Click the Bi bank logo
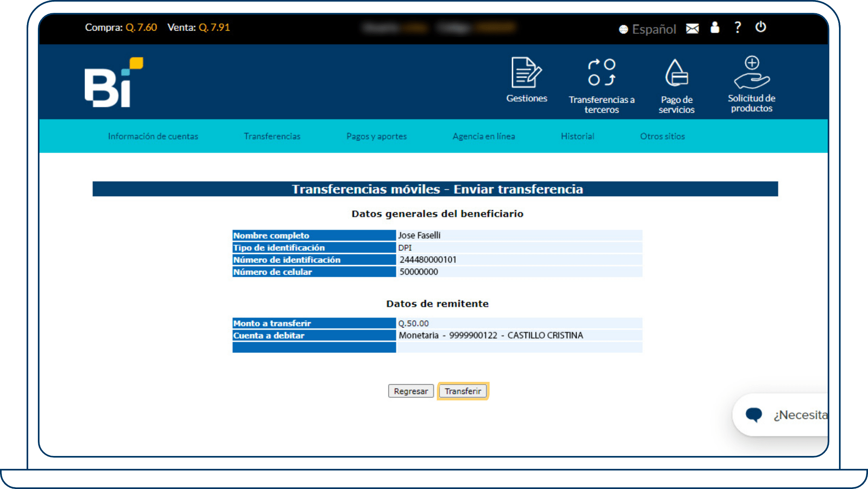 (114, 82)
